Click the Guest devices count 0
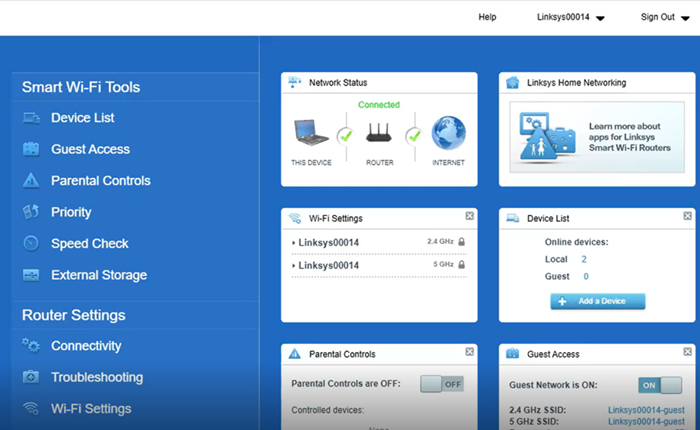Screen dimensions: 700x430 tap(586, 276)
